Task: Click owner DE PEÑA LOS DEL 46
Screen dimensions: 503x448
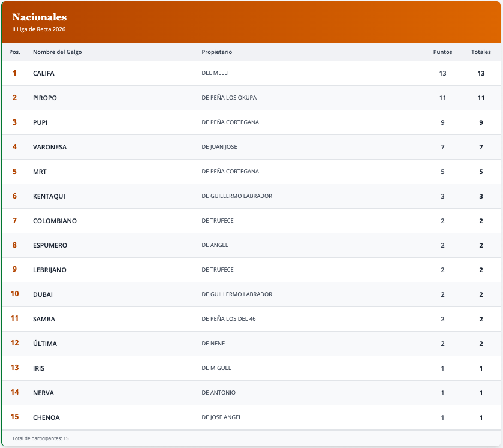Action: click(228, 319)
